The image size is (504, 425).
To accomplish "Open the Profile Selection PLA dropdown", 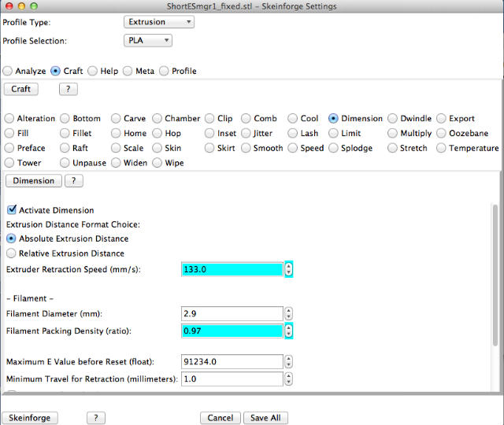I will (148, 40).
